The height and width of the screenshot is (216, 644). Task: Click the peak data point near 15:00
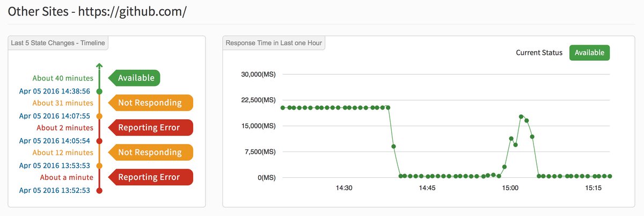[x=521, y=116]
